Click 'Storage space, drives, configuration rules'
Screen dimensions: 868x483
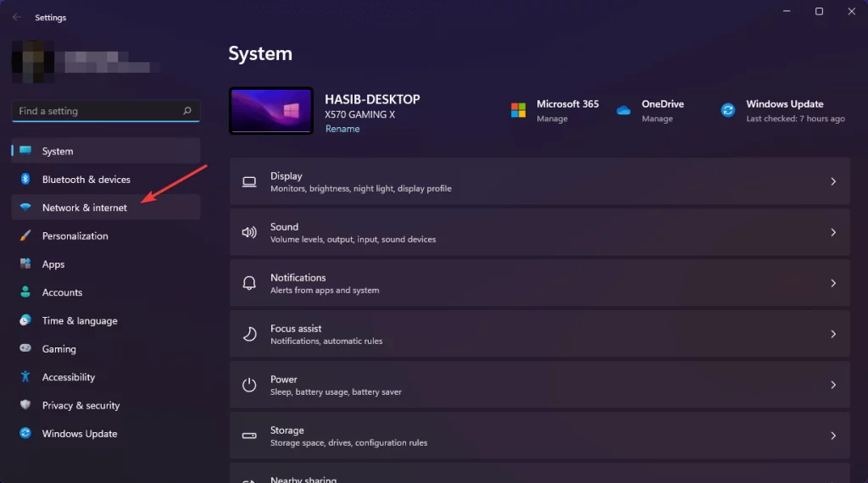pyautogui.click(x=348, y=442)
